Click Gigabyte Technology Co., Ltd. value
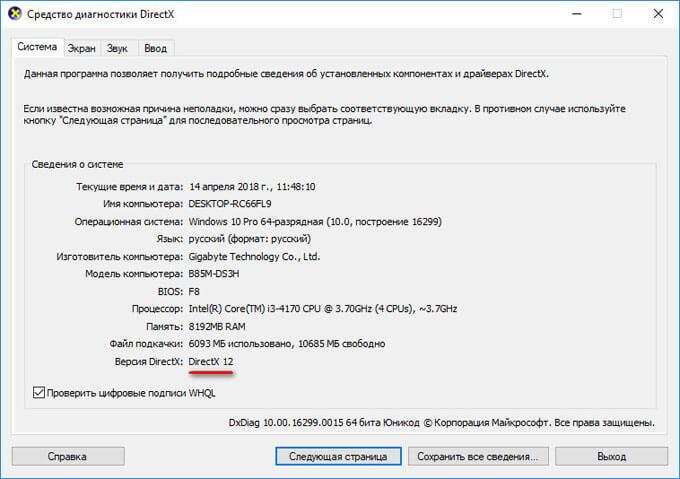The image size is (680, 479). coord(254,257)
